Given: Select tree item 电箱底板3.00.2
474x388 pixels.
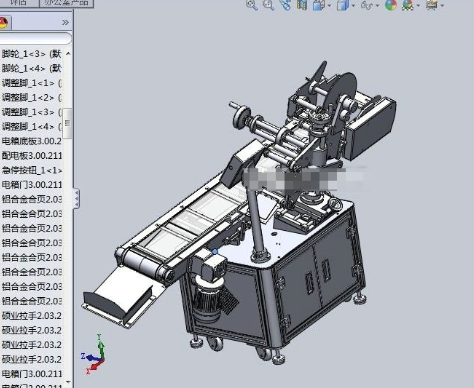Looking at the screenshot, I should click(32, 141).
